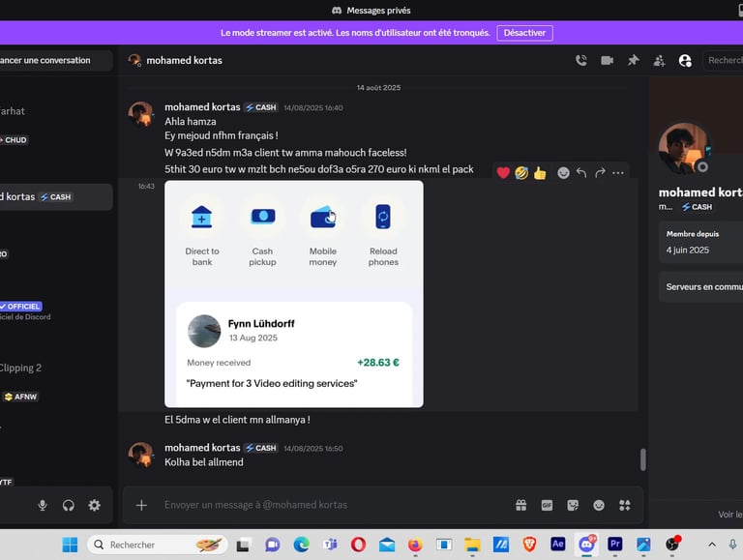Open Opera browser from taskbar
The height and width of the screenshot is (560, 743).
358,545
